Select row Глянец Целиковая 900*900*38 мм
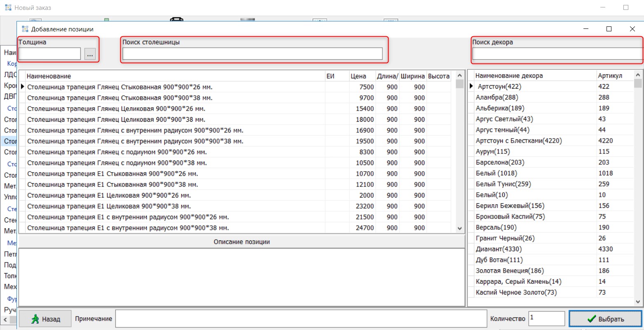Viewport: 644px width, 330px height. click(x=116, y=120)
